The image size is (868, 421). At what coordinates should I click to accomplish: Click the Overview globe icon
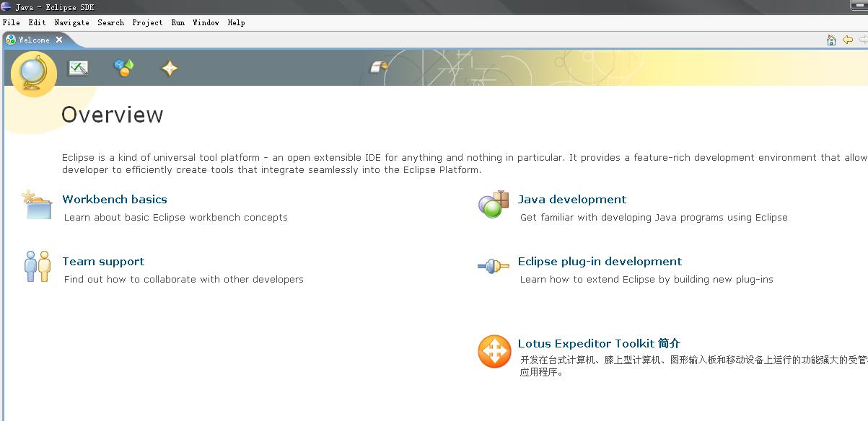tap(34, 74)
